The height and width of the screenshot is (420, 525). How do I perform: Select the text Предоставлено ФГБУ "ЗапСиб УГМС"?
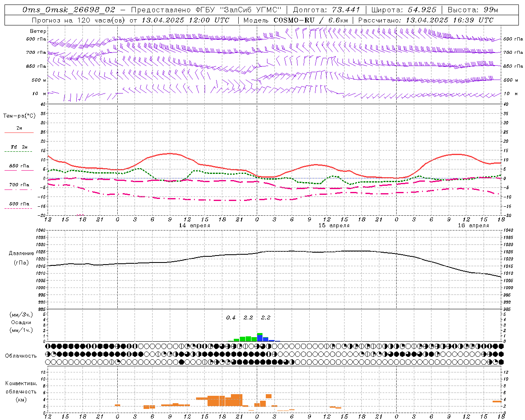pyautogui.click(x=206, y=10)
